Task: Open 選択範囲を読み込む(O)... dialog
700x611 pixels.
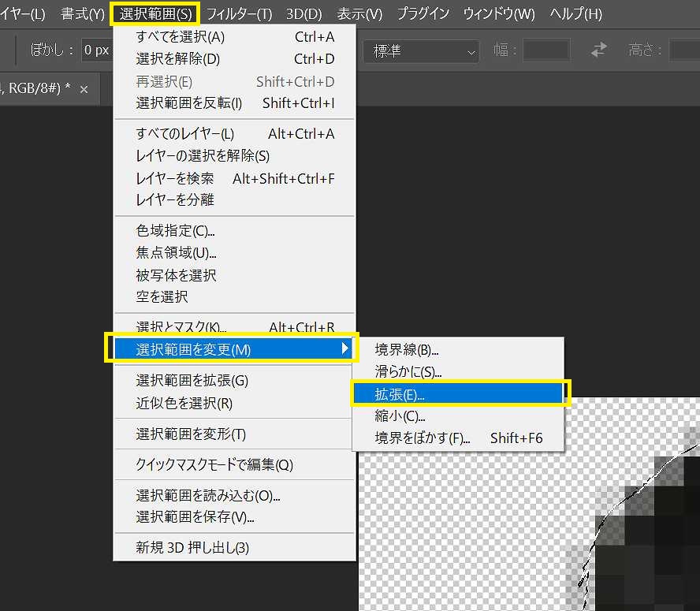Action: tap(235, 495)
